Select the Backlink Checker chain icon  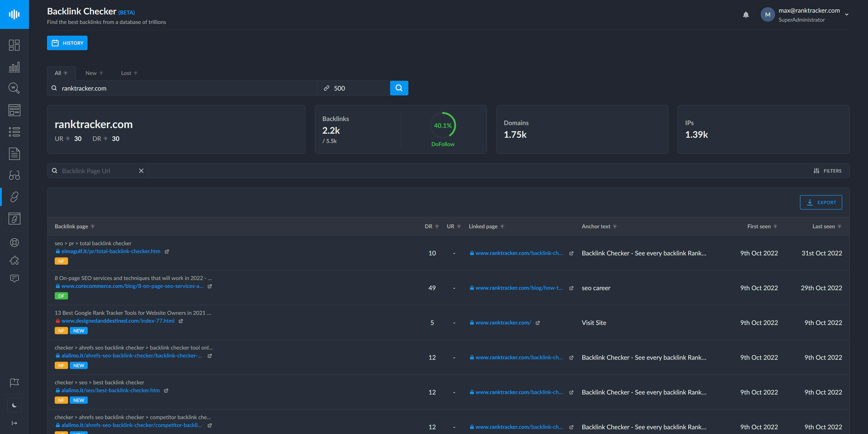click(x=14, y=197)
